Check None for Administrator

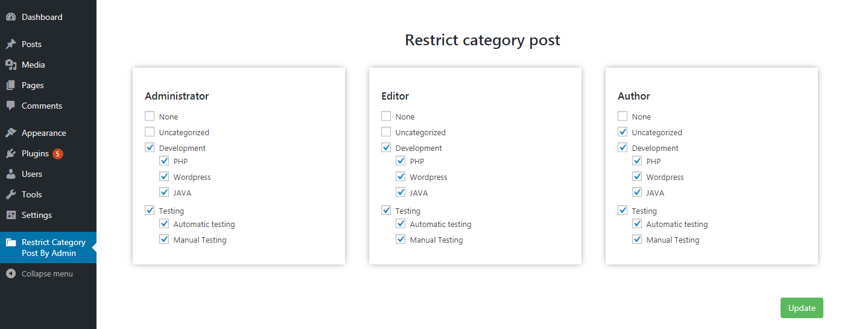pos(150,116)
